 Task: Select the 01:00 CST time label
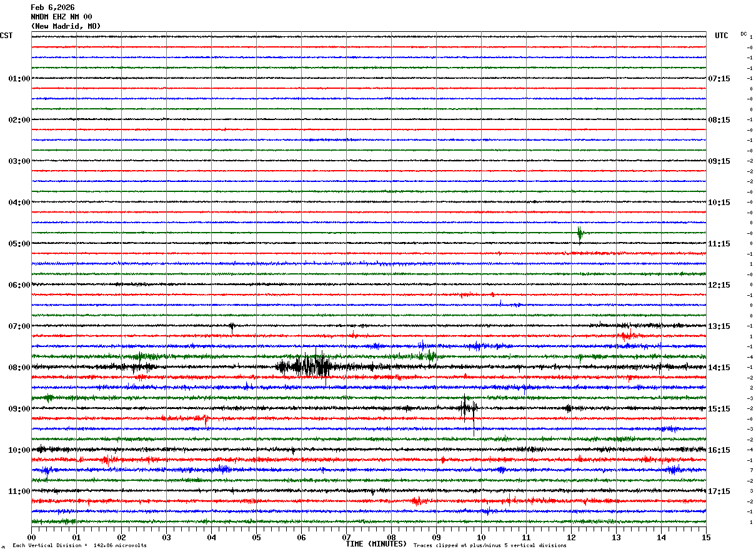tap(19, 79)
